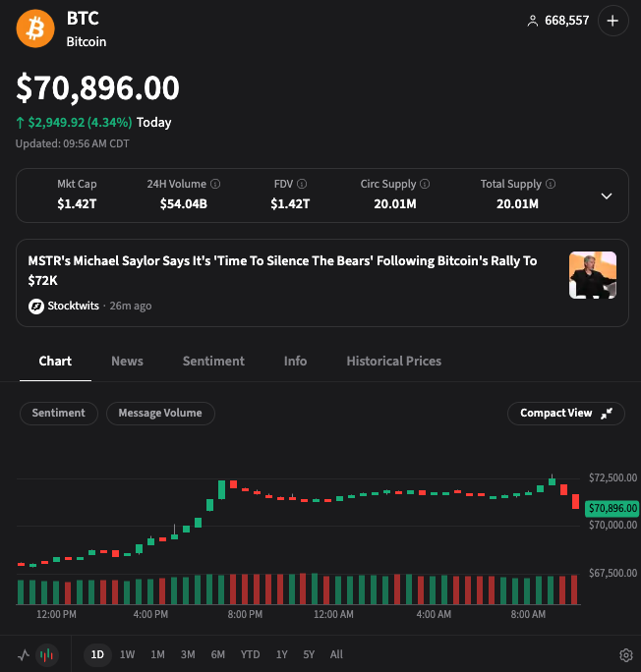This screenshot has width=641, height=672.
Task: Select the 1M time range
Action: (x=157, y=654)
